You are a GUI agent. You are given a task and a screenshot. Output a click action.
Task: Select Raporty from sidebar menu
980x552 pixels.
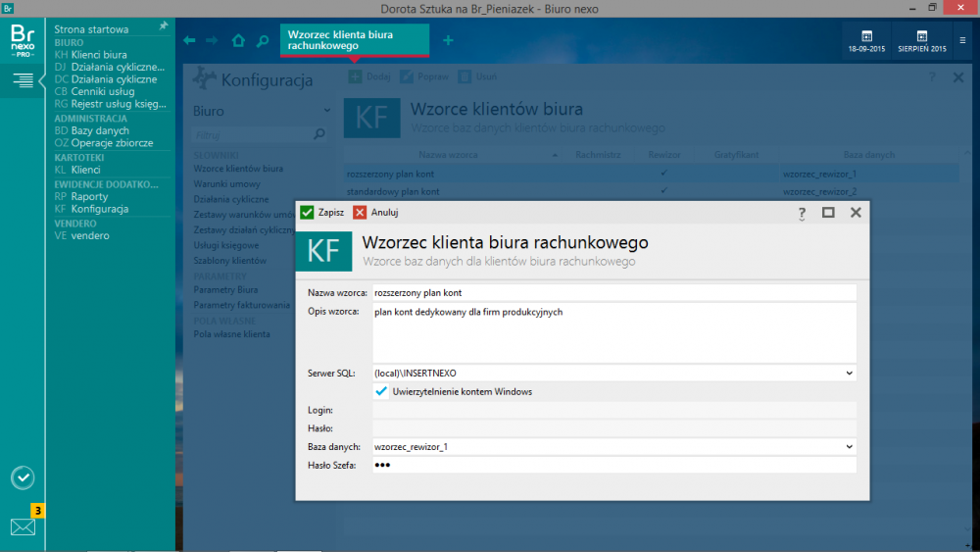89,196
